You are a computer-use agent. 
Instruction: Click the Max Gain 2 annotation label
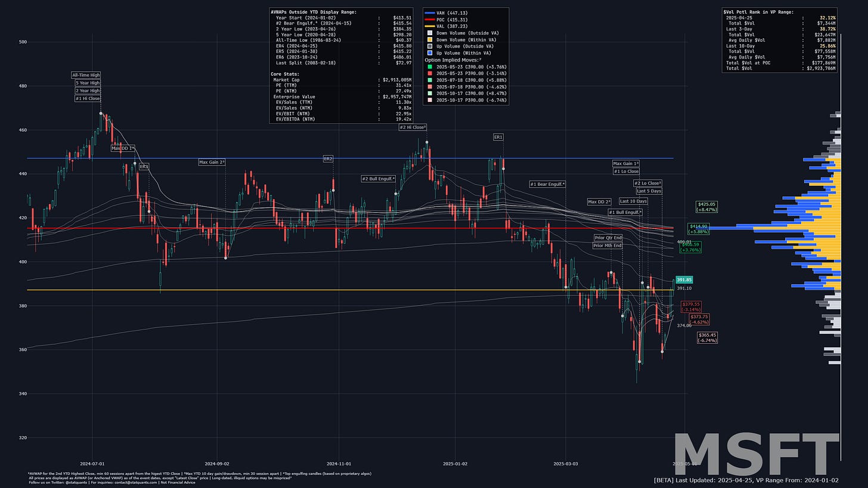212,162
